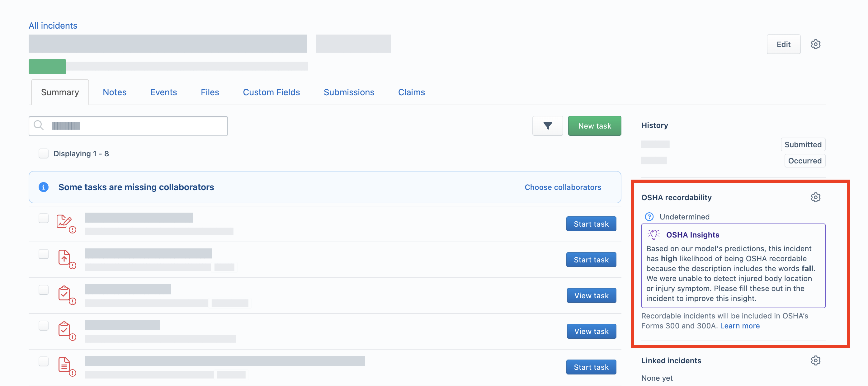Click Start task on the fifth row
This screenshot has width=868, height=386.
pyautogui.click(x=591, y=367)
